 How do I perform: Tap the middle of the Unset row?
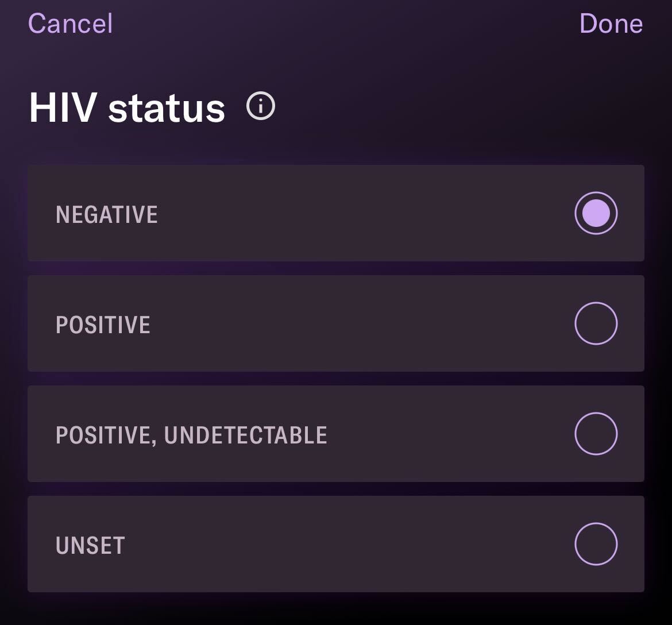[336, 544]
